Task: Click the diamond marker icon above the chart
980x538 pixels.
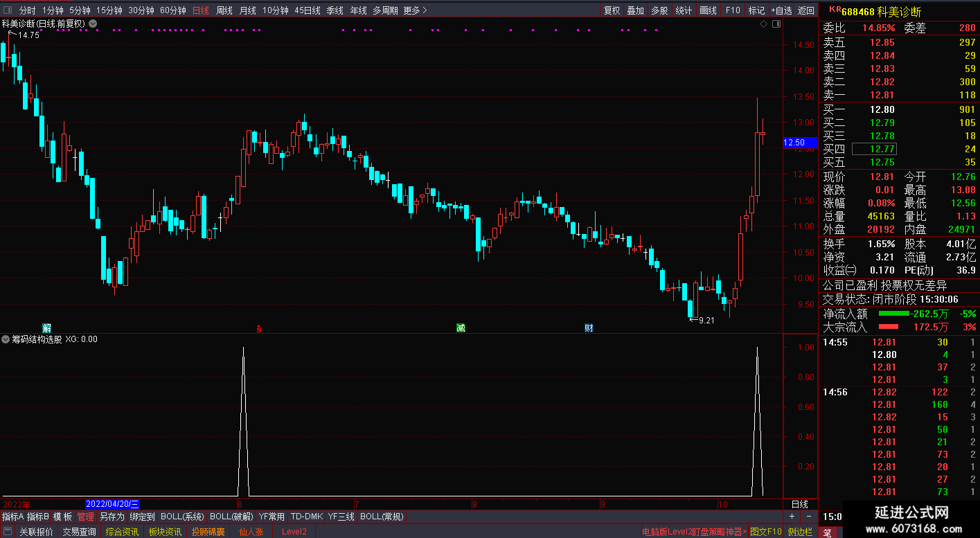Action: (763, 24)
